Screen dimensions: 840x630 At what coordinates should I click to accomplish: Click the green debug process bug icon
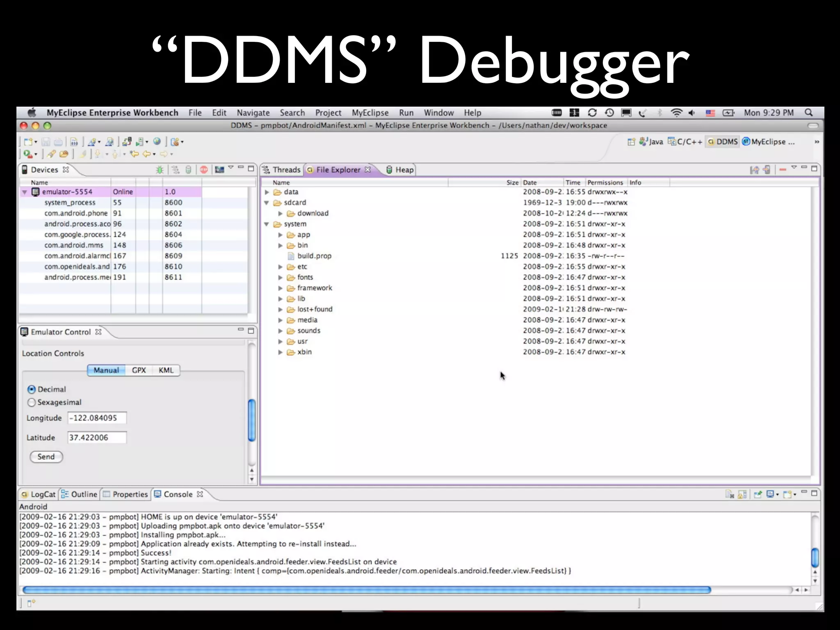(160, 170)
